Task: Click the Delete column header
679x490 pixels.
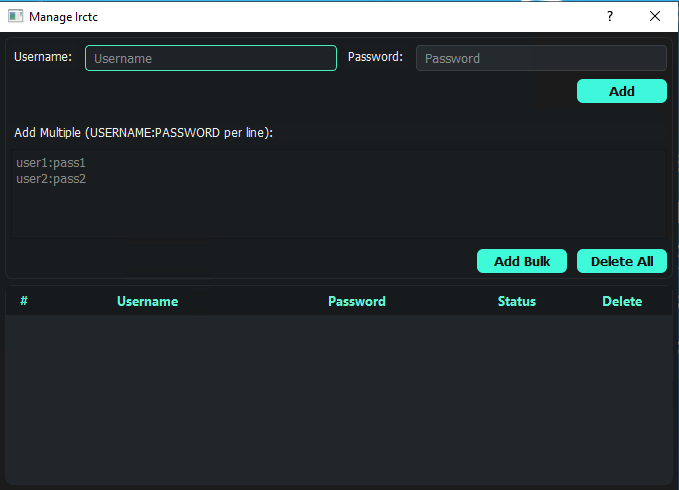Action: (622, 301)
